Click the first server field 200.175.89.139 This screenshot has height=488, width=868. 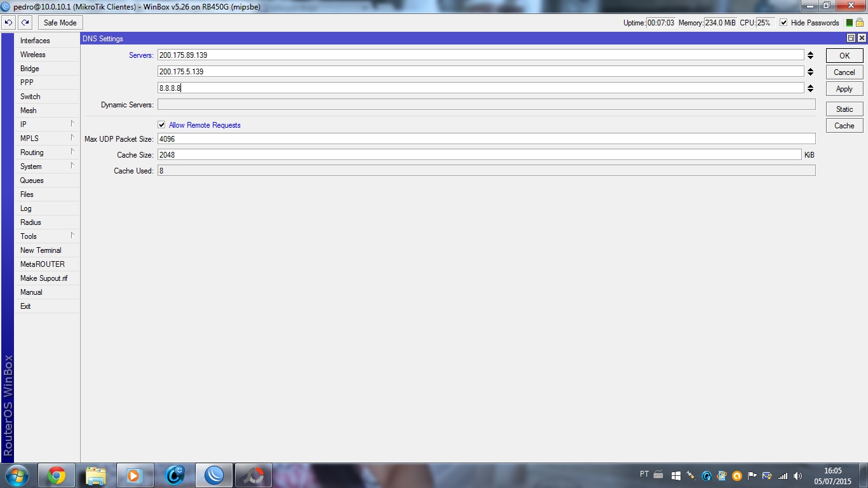(x=481, y=55)
